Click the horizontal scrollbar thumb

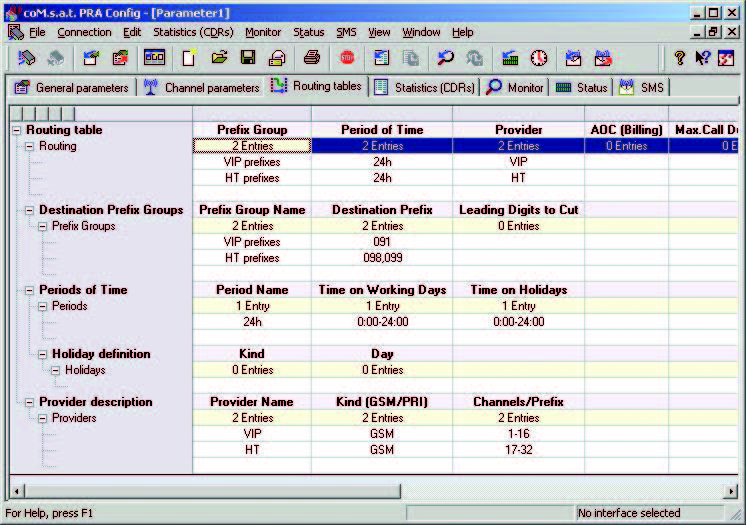pyautogui.click(x=213, y=491)
